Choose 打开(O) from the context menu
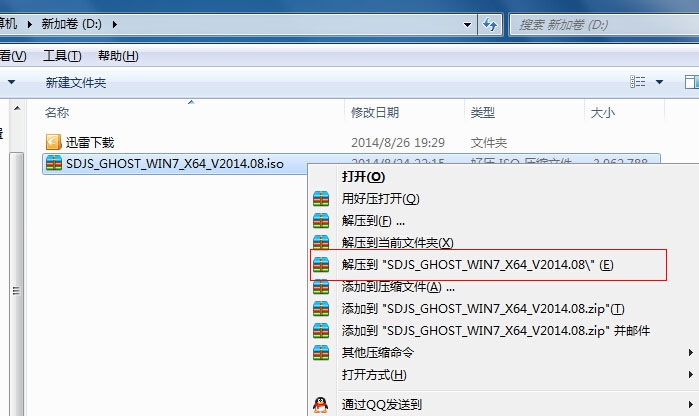The image size is (699, 416). [363, 177]
